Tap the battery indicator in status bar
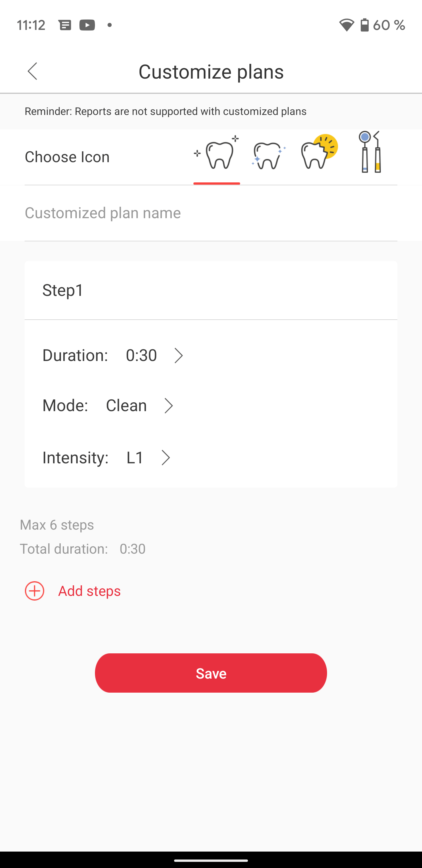 [x=364, y=25]
